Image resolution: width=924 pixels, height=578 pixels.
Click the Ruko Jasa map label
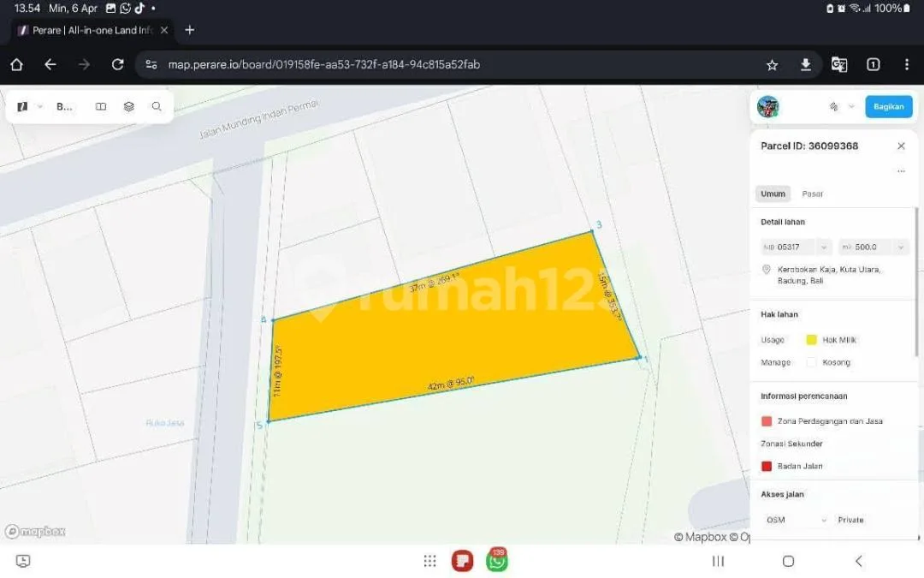click(x=165, y=423)
